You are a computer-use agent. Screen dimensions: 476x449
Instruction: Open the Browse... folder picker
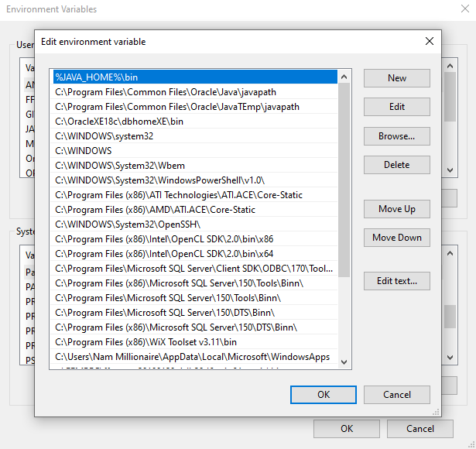pos(397,136)
